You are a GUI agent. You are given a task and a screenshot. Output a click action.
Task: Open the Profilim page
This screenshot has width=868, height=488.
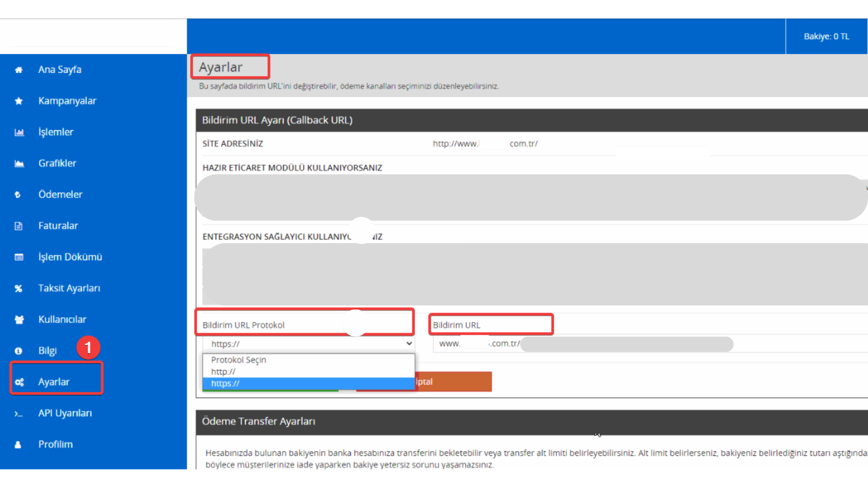tap(55, 445)
